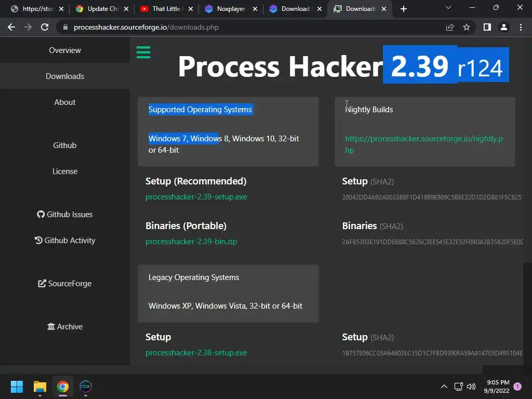Click the Setup (Recommended) heading
The height and width of the screenshot is (399, 532).
pyautogui.click(x=196, y=181)
